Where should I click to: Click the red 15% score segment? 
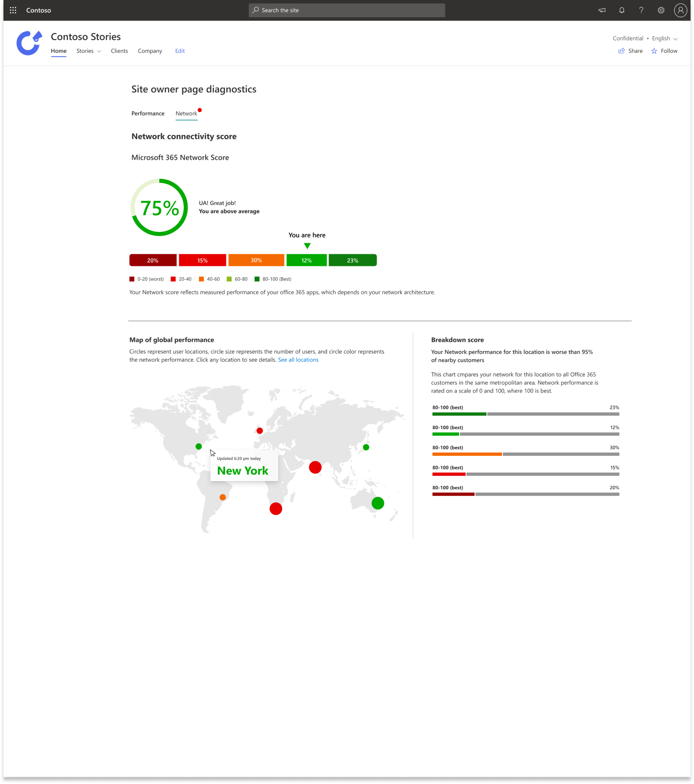pyautogui.click(x=202, y=260)
